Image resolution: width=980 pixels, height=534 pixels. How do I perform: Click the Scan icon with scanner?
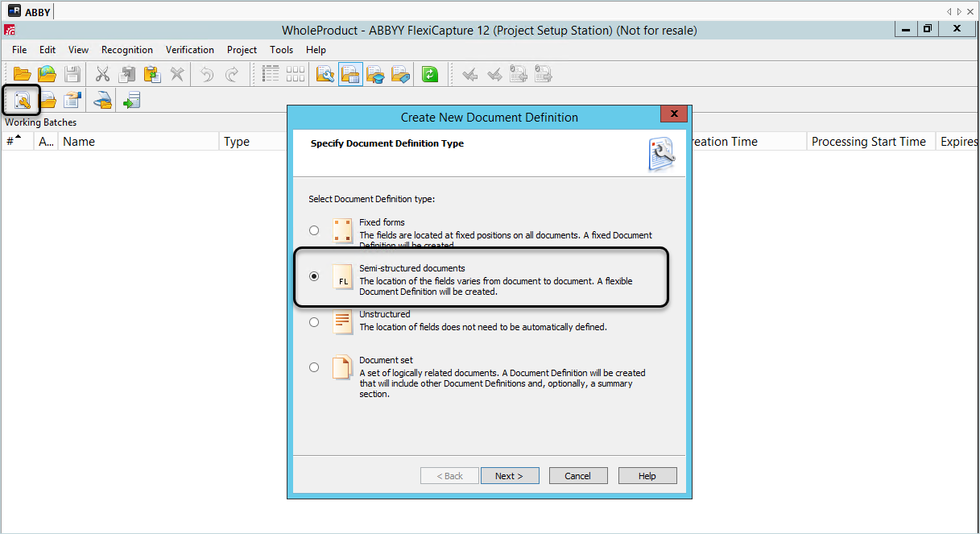coord(102,100)
